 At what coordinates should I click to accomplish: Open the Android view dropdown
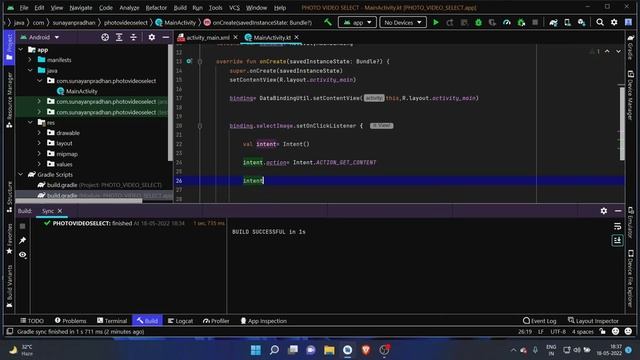[40, 37]
